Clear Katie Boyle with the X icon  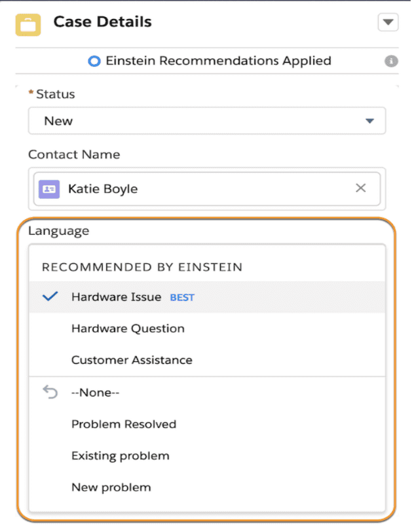(x=360, y=188)
